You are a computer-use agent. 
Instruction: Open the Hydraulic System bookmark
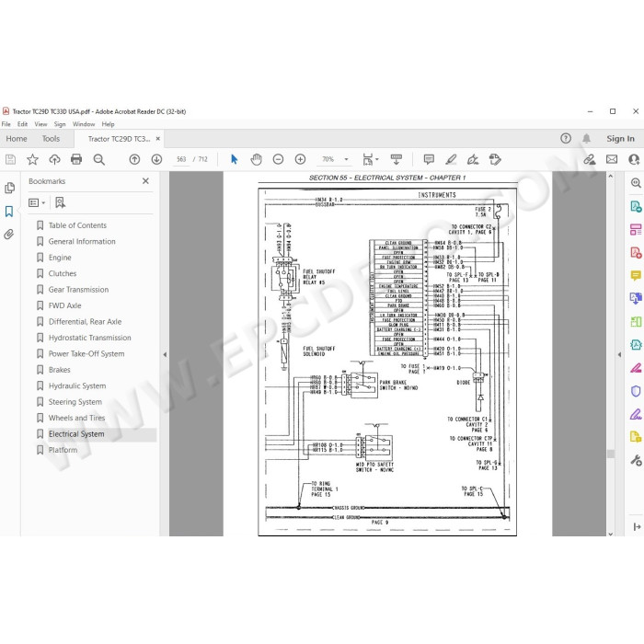pos(77,385)
